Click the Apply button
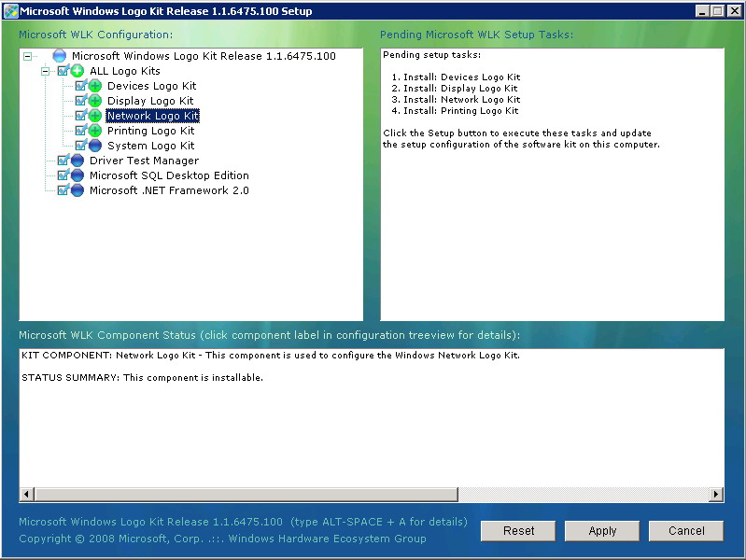This screenshot has width=746, height=560. (602, 531)
